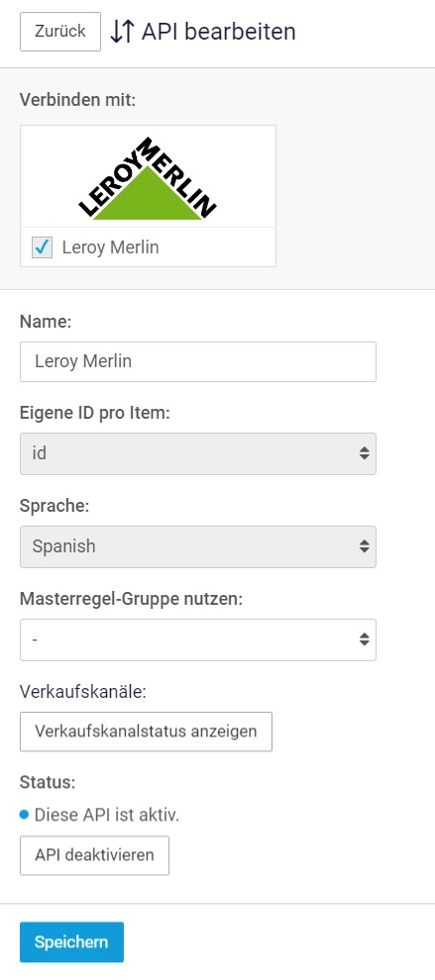
Task: Click the arrow spinner on the id select
Action: pyautogui.click(x=365, y=453)
